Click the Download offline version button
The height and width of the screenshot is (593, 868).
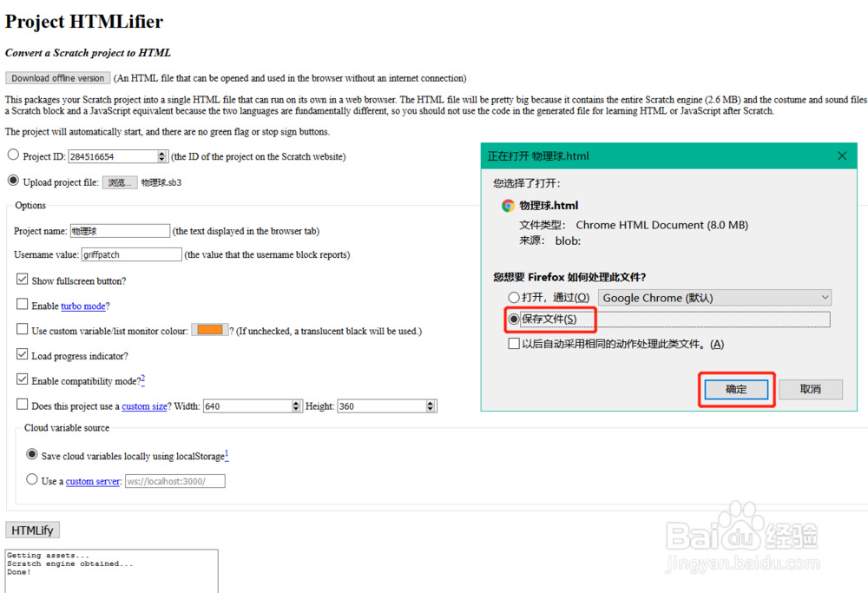pyautogui.click(x=58, y=78)
